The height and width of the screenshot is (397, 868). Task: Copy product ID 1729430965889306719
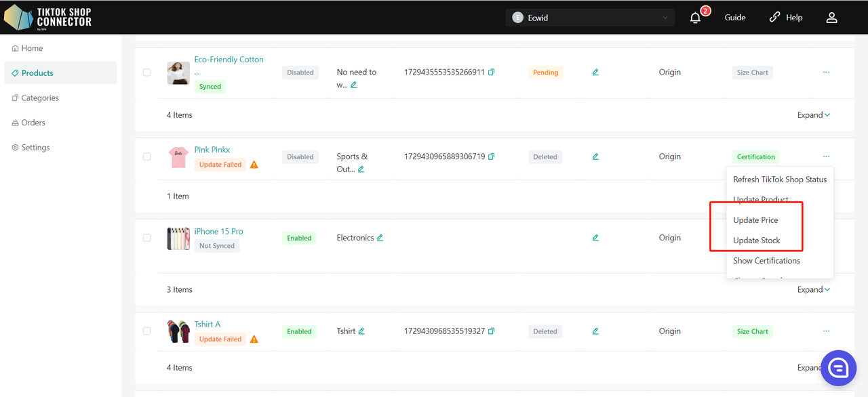point(492,156)
